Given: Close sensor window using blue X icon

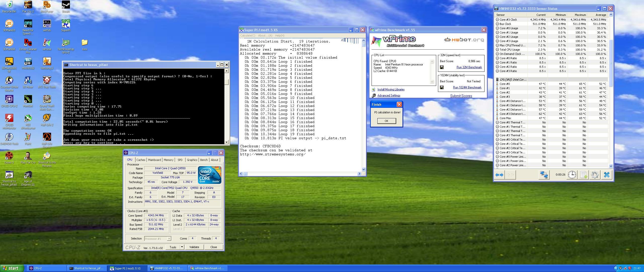Looking at the screenshot, I should 607,175.
